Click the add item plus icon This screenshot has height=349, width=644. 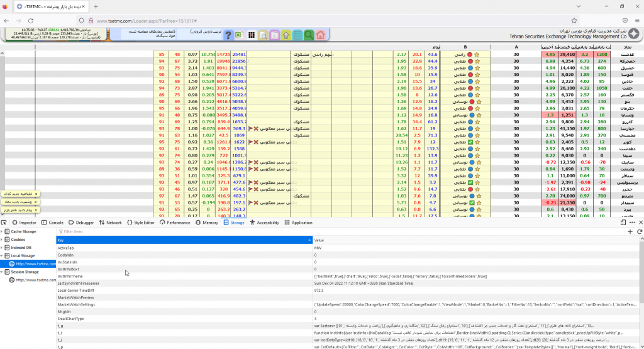[630, 231]
